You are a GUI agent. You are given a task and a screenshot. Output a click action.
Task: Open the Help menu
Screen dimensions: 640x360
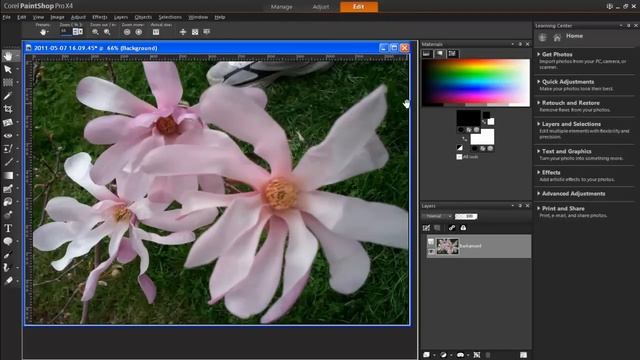[220, 17]
